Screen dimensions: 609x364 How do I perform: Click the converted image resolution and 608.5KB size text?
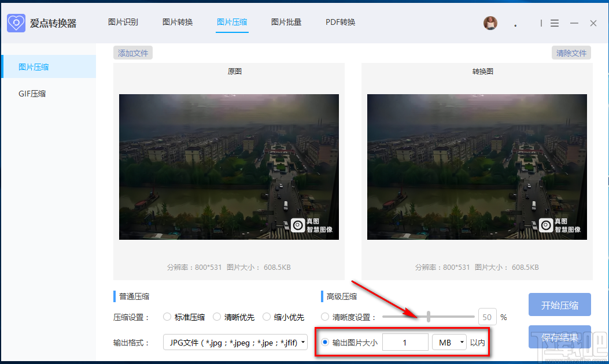(477, 268)
